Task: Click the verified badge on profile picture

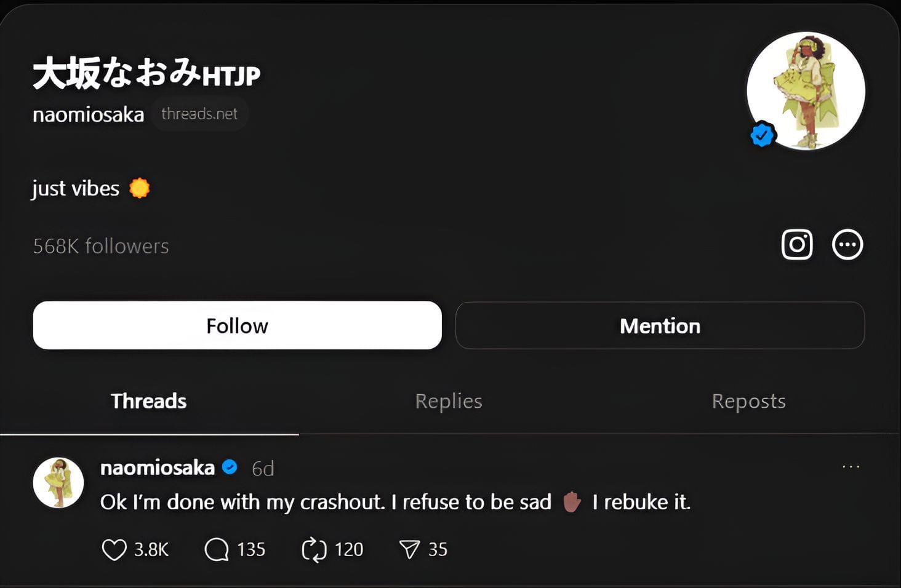Action: (x=762, y=135)
